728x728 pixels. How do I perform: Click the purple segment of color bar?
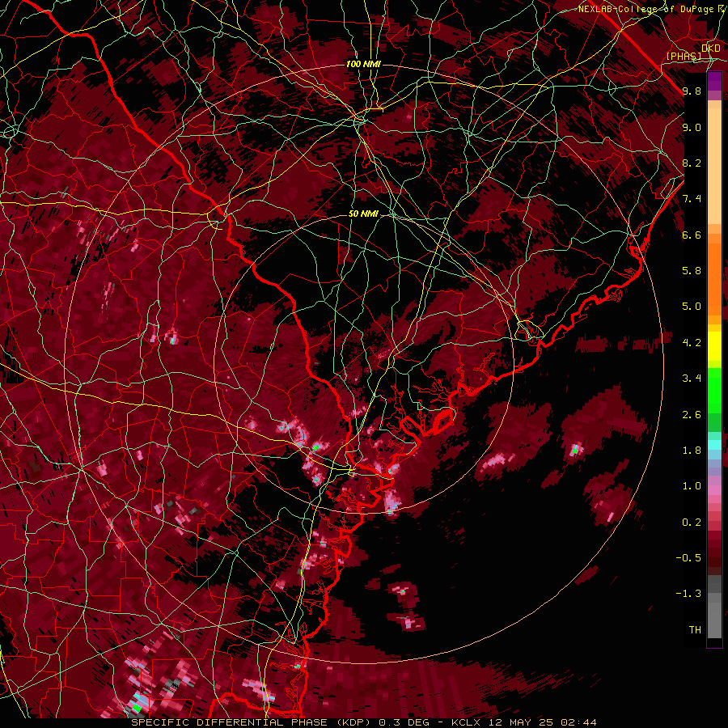[714, 81]
